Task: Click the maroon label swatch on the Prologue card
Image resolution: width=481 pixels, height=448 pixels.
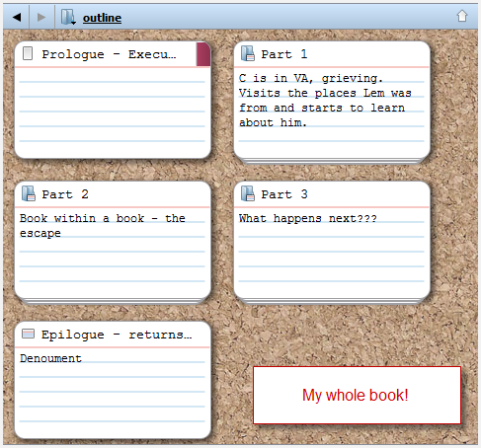Action: pos(203,54)
